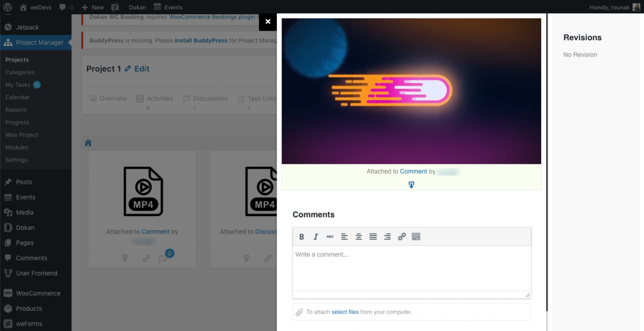644x331 pixels.
Task: Switch to the Activities tab
Action: (x=155, y=98)
